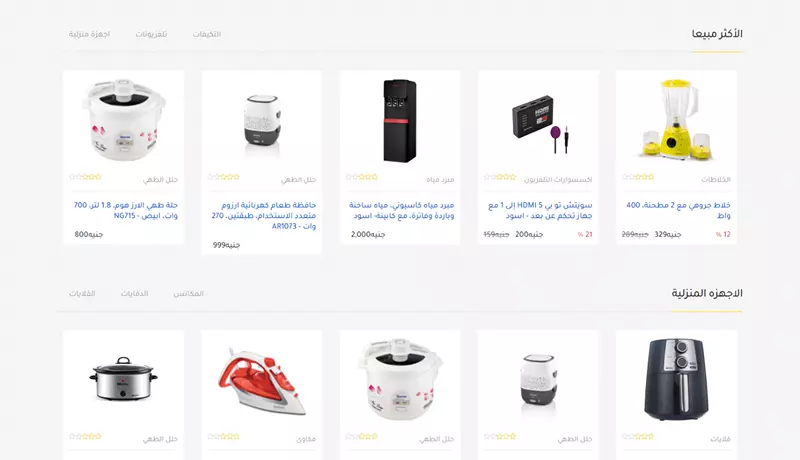Click star rating under water dispenser
The width and height of the screenshot is (800, 460).
362,177
